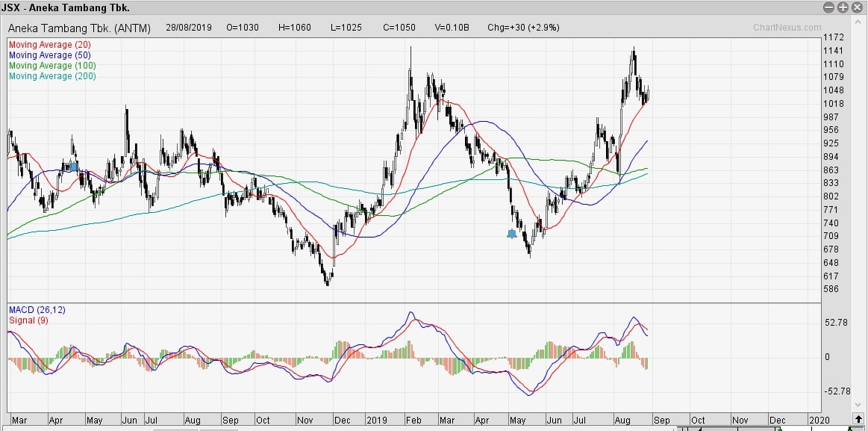
Task: Click the 52.78 MACD axis label
Action: pyautogui.click(x=836, y=323)
